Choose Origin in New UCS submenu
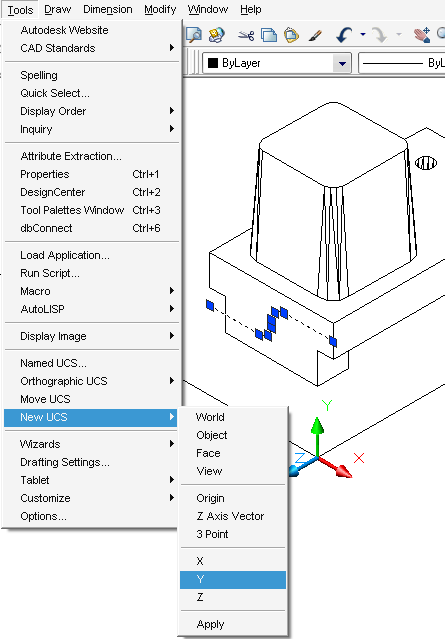The image size is (445, 639). click(x=233, y=498)
